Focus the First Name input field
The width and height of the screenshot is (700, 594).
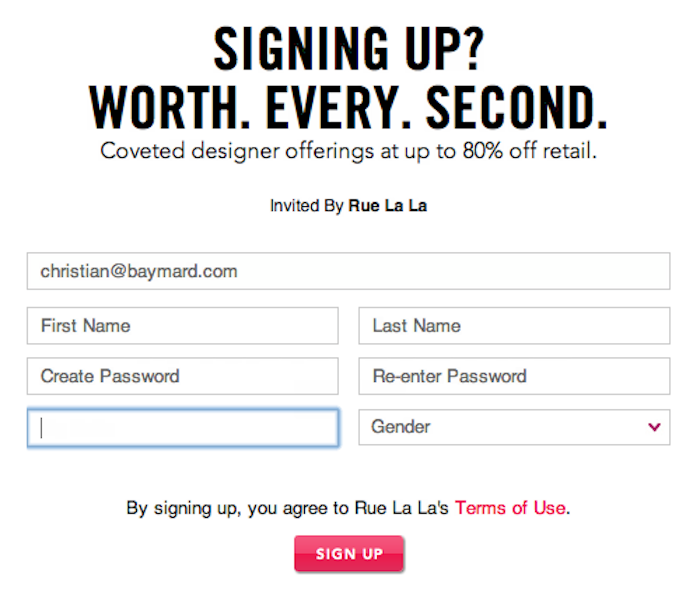click(182, 326)
